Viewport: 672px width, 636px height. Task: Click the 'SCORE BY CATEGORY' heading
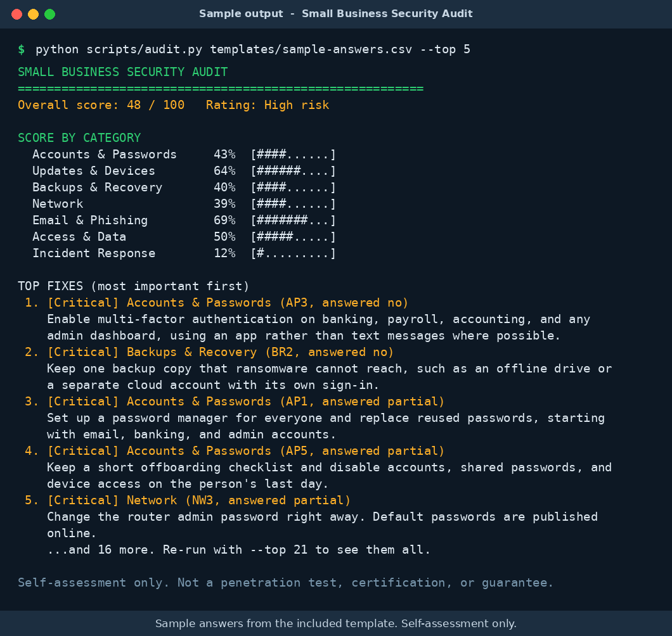(x=79, y=138)
